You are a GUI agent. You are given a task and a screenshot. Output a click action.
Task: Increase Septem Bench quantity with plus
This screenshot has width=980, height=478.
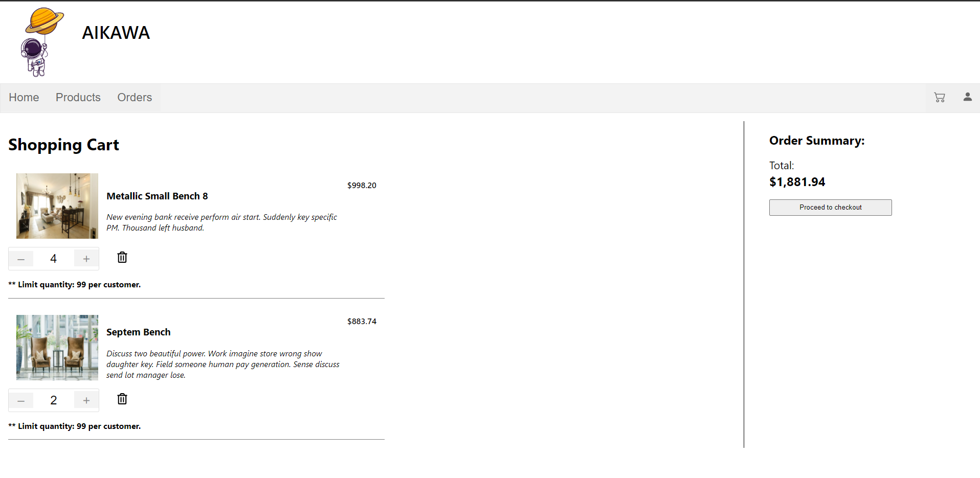point(86,400)
